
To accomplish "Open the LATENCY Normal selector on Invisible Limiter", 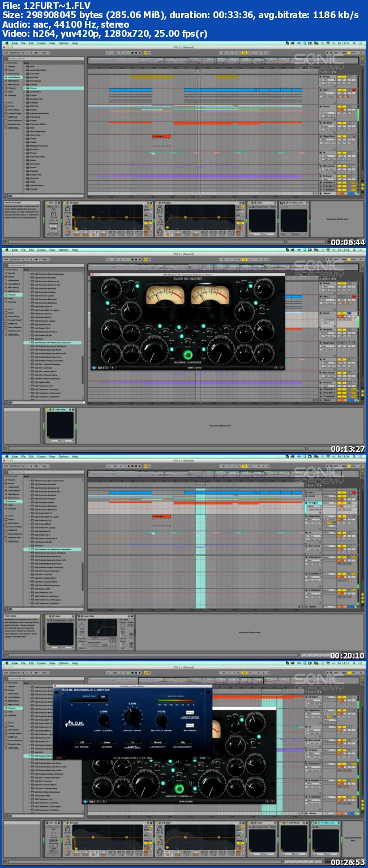I will 158,742.
